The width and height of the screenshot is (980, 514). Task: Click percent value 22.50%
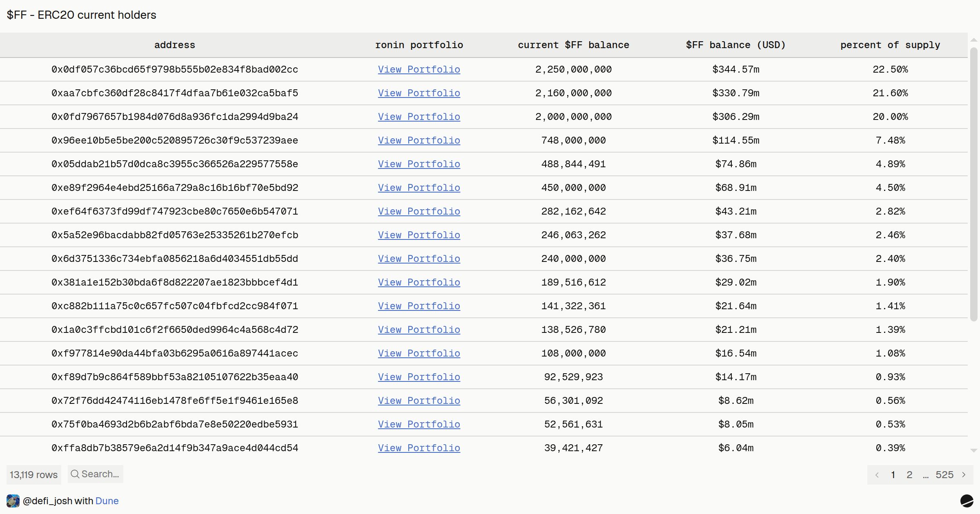[890, 69]
